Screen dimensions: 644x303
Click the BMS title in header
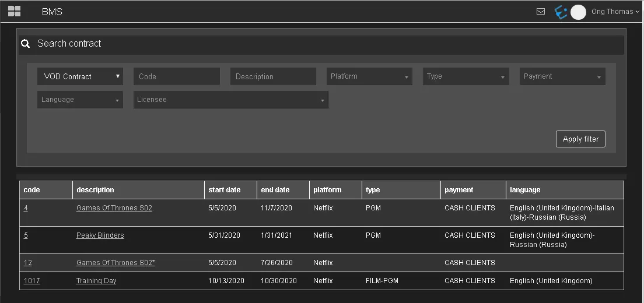52,12
